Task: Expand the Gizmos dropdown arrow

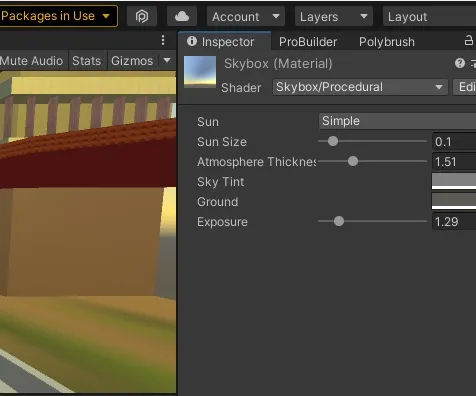Action: tap(167, 60)
